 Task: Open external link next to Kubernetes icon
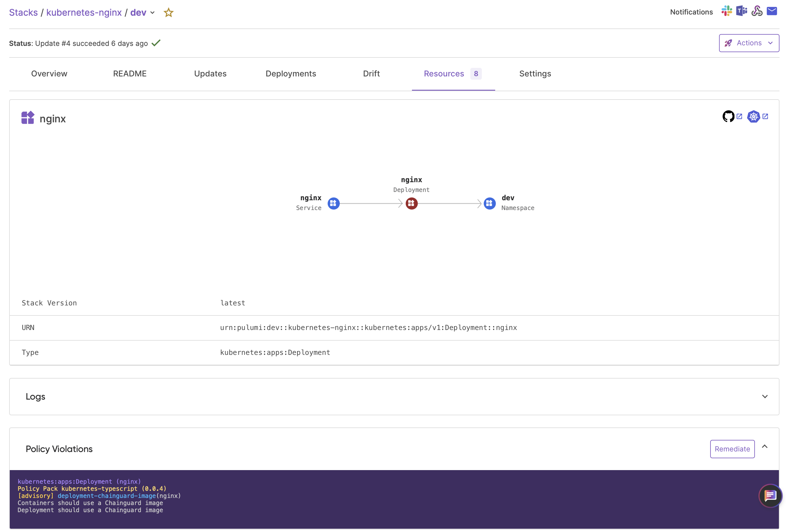tap(765, 116)
